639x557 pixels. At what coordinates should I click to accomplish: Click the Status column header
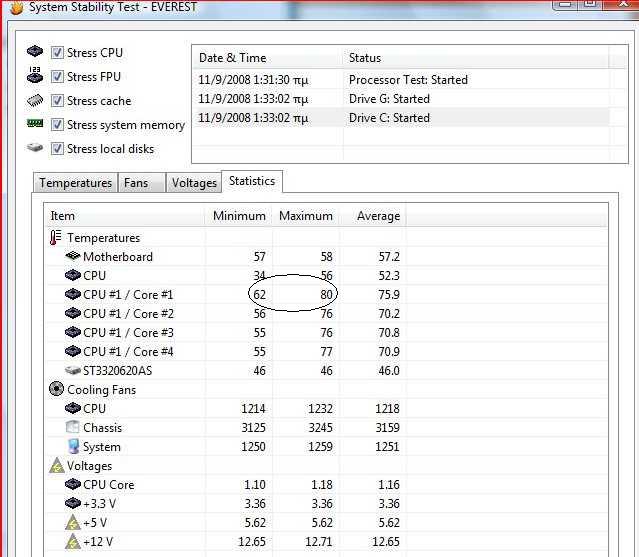point(476,58)
